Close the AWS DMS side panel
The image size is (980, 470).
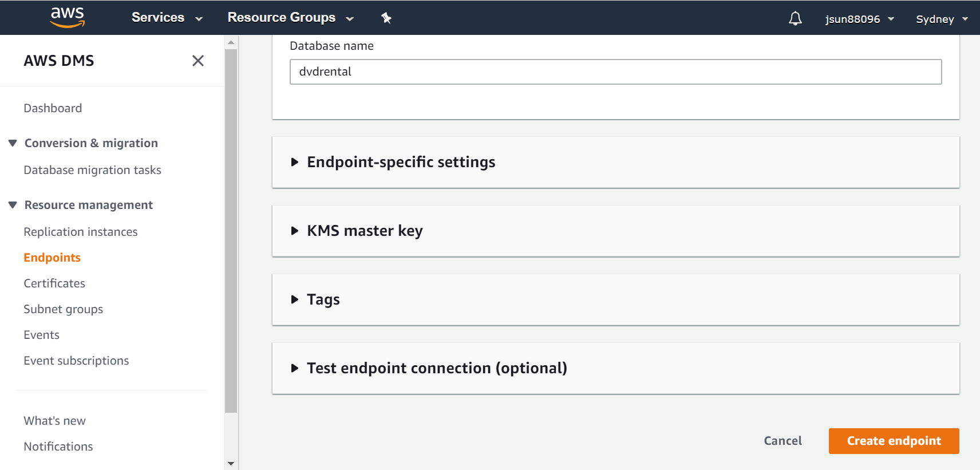tap(198, 61)
